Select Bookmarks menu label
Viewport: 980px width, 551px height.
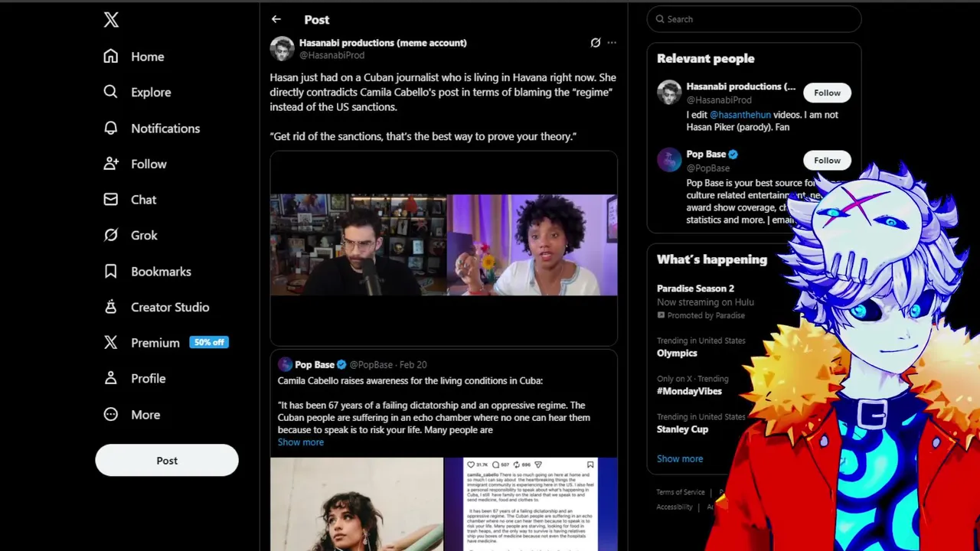[x=161, y=271]
